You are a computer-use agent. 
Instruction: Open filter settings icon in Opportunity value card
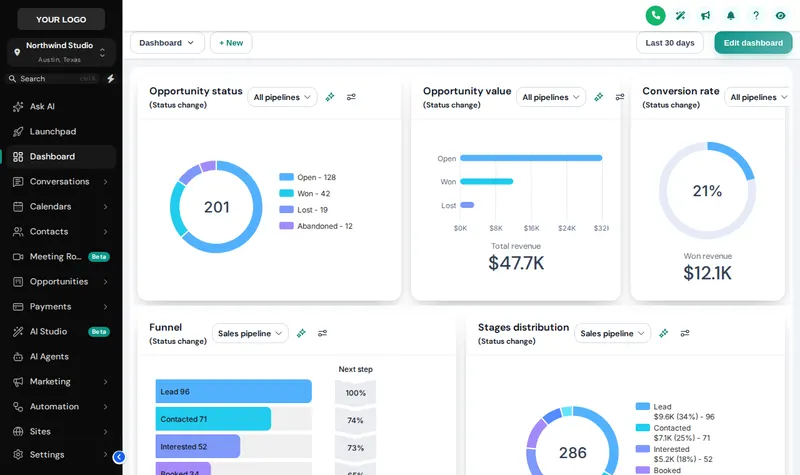(619, 96)
